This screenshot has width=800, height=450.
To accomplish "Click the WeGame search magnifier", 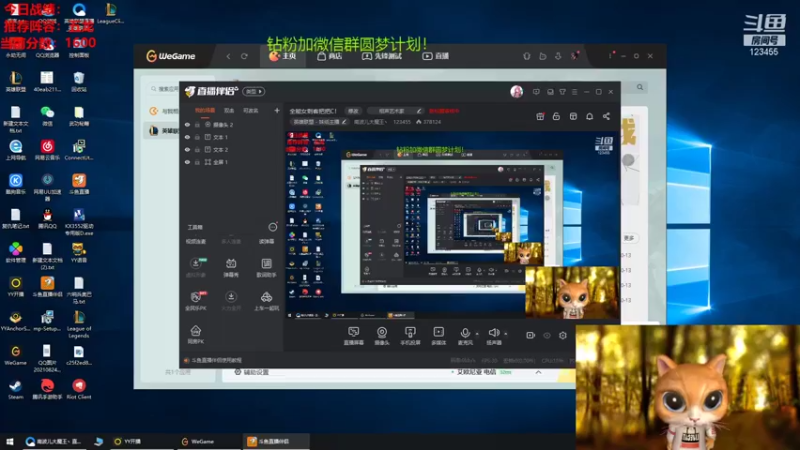I will coord(640,87).
